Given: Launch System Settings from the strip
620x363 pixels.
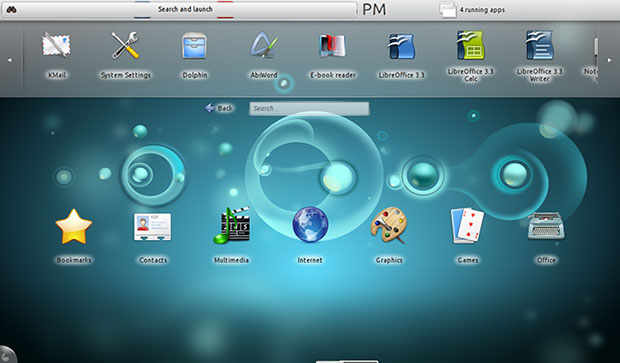Looking at the screenshot, I should 125,45.
